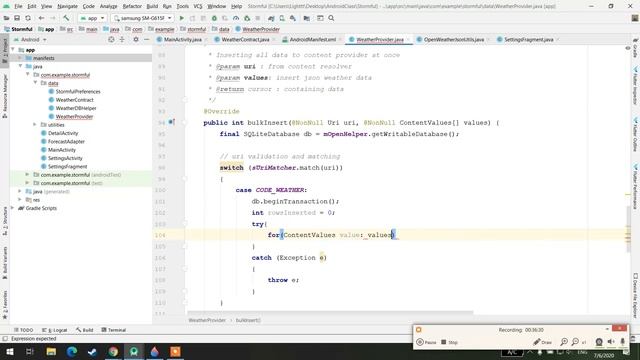640x360 pixels.
Task: Click the bulkInsert() breadcrumb below editor
Action: coord(248,320)
